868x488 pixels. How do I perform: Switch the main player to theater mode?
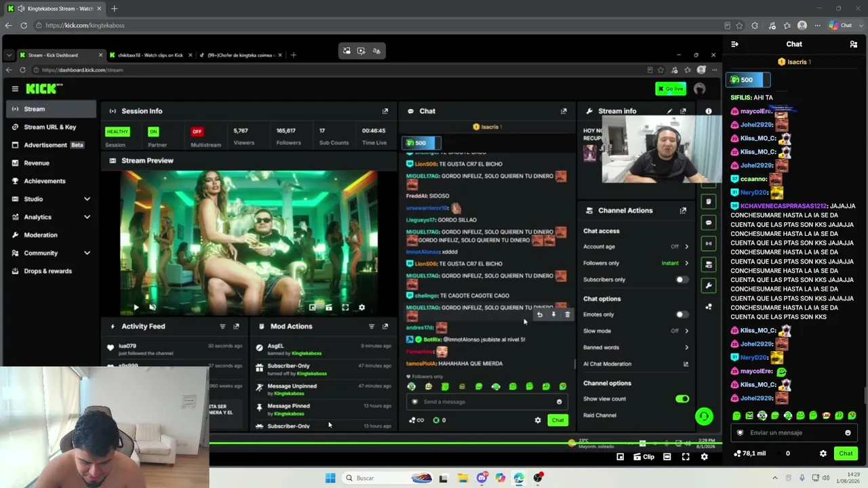[667, 457]
